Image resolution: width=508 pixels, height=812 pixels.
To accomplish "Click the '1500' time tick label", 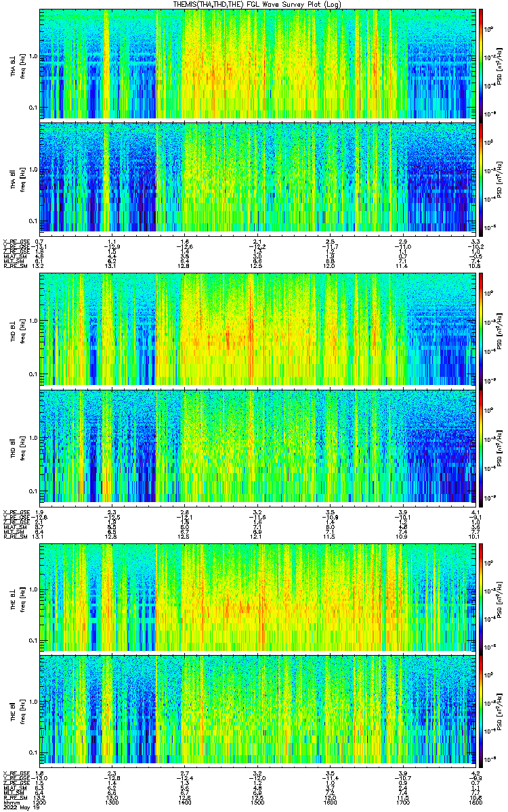I will coord(257,801).
